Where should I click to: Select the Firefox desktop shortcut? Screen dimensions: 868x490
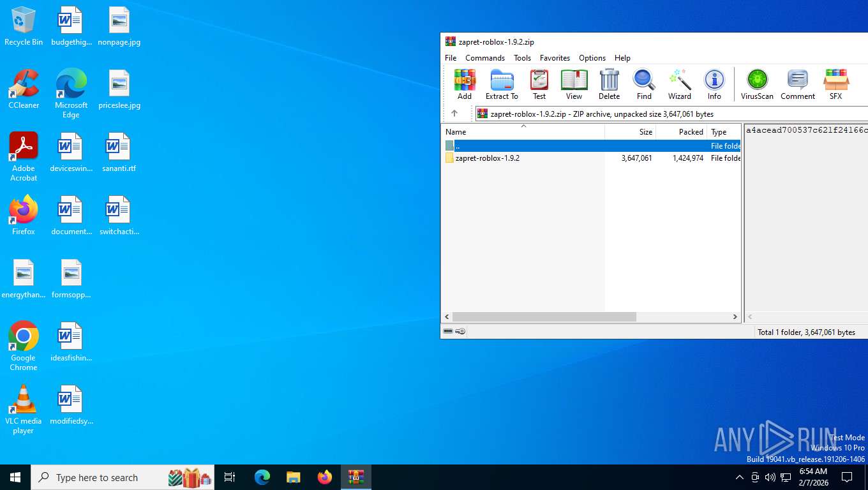[24, 216]
